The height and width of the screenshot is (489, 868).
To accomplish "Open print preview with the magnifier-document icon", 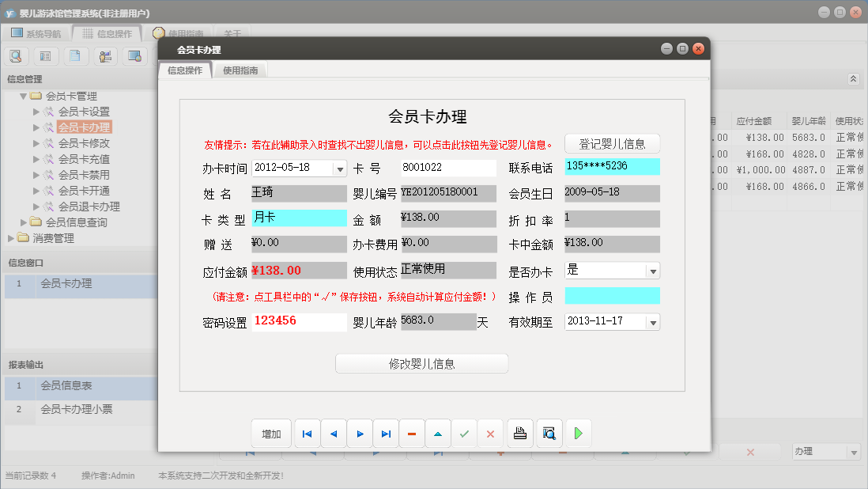I will click(549, 433).
